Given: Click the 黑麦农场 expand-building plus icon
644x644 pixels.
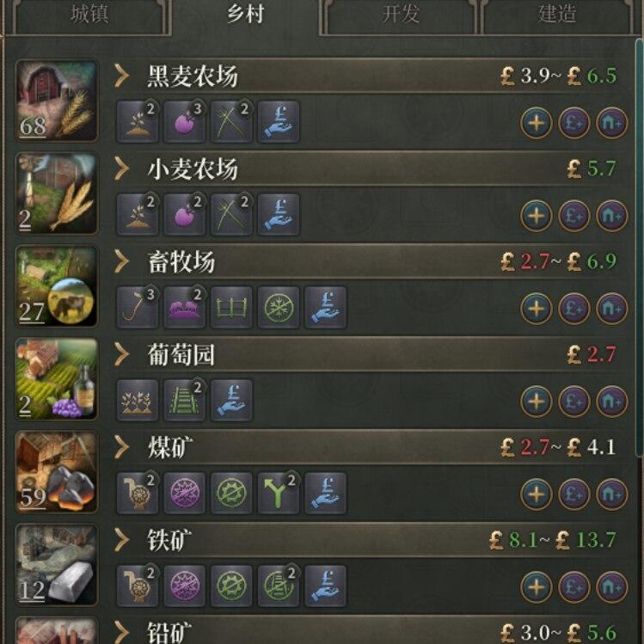Looking at the screenshot, I should (536, 123).
